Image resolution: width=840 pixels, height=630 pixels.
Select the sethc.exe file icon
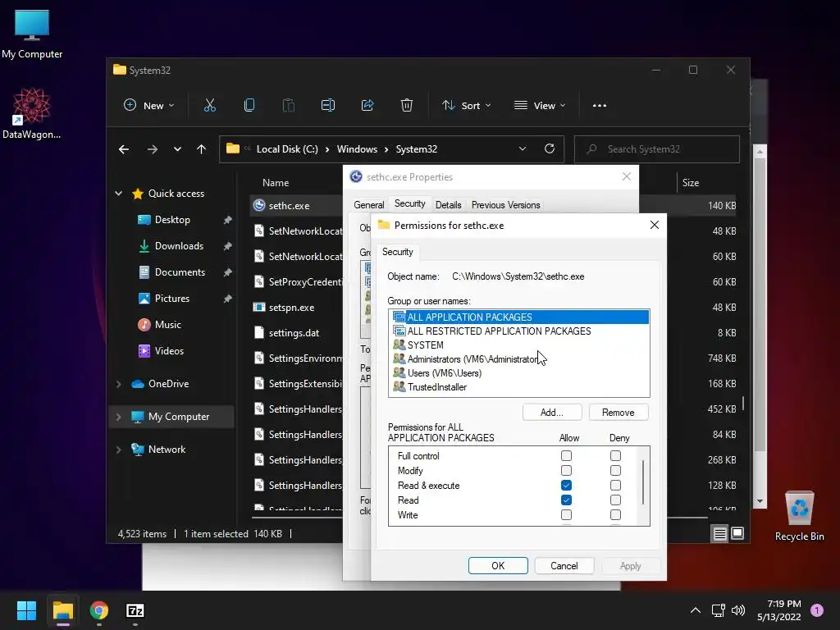(259, 205)
